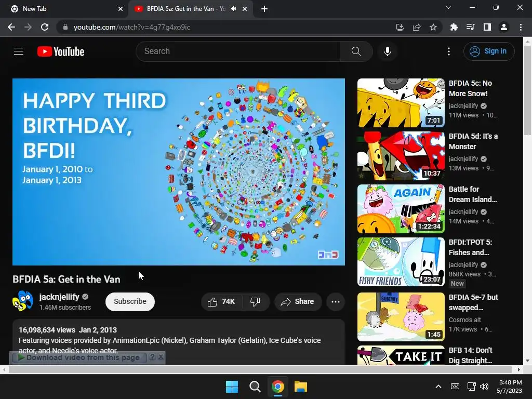Open the jacknjellify channel name link

coord(59,297)
